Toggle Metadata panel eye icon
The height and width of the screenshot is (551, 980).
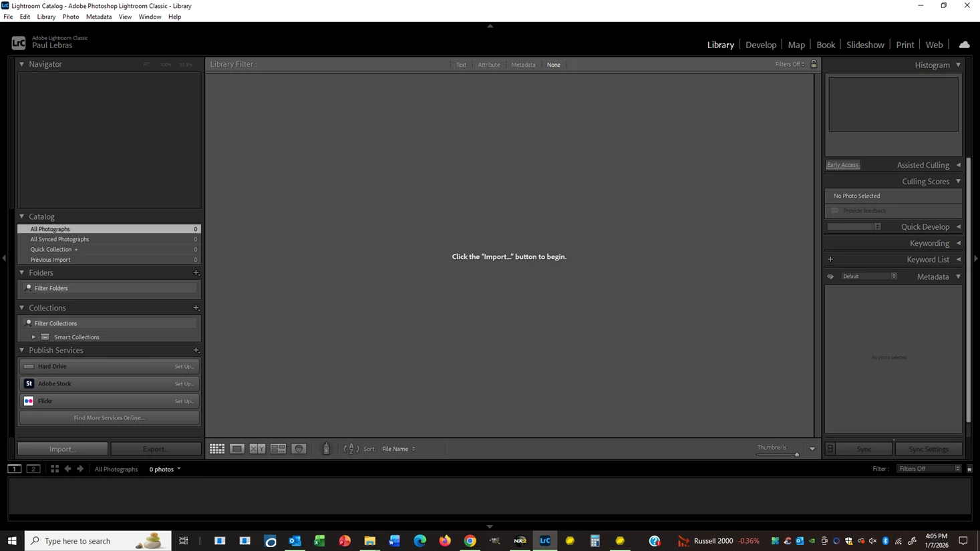tap(830, 277)
